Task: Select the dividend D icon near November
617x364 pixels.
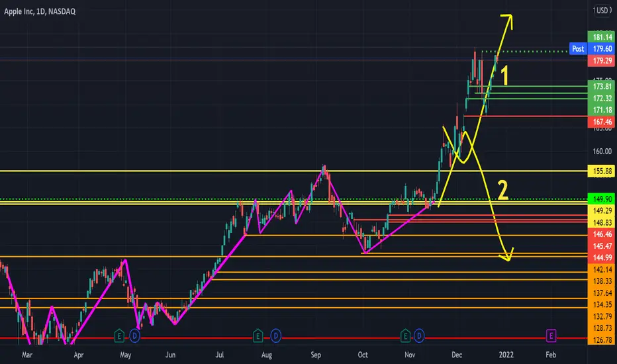Action: [419, 336]
